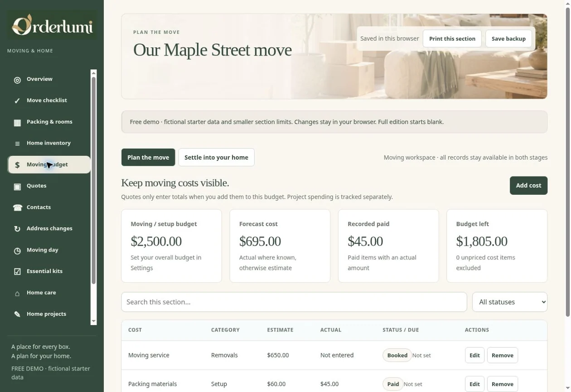Open Home inventory label
This screenshot has height=392, width=571.
click(48, 143)
